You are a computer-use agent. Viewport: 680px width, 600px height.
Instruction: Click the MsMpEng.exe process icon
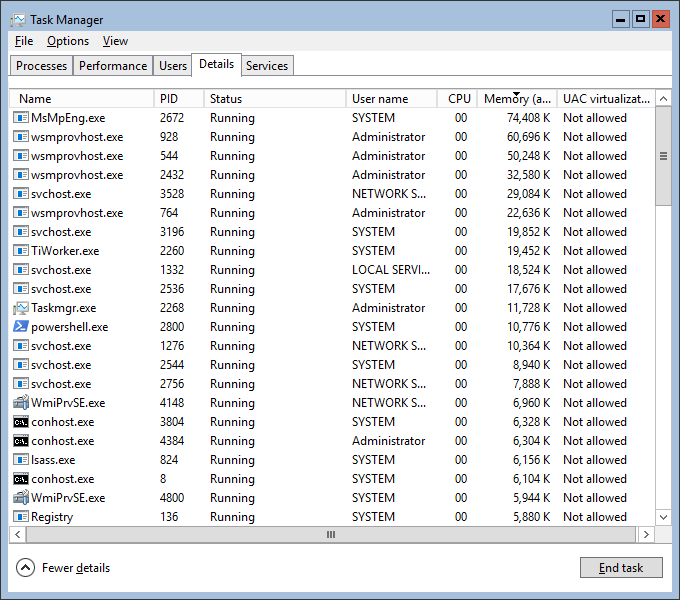pyautogui.click(x=20, y=117)
